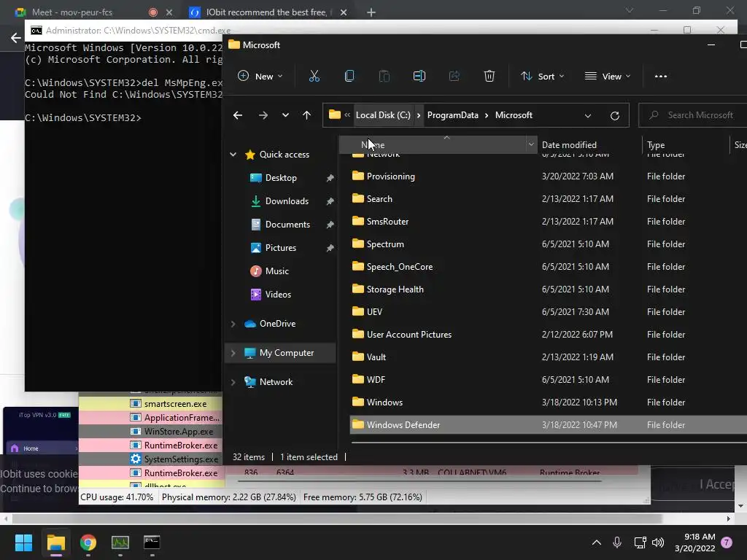
Task: Switch to the IObit browser tab
Action: (x=266, y=12)
